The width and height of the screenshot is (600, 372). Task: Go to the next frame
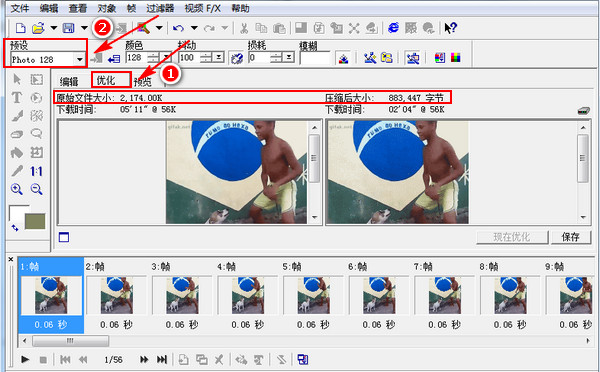click(144, 359)
